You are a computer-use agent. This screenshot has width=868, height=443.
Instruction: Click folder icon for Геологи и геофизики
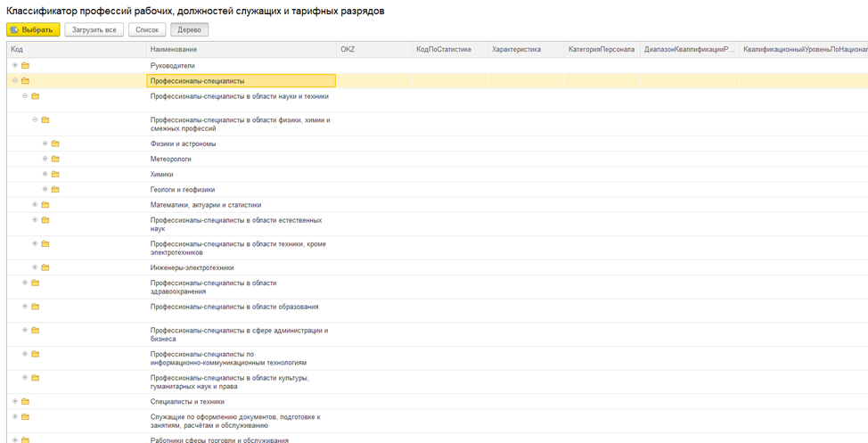tap(55, 190)
